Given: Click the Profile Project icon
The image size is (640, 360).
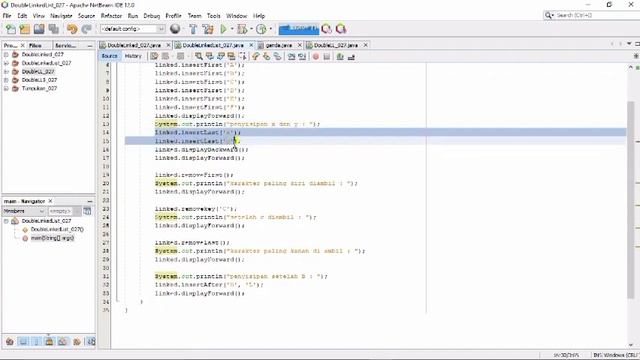Looking at the screenshot, I should (x=261, y=29).
